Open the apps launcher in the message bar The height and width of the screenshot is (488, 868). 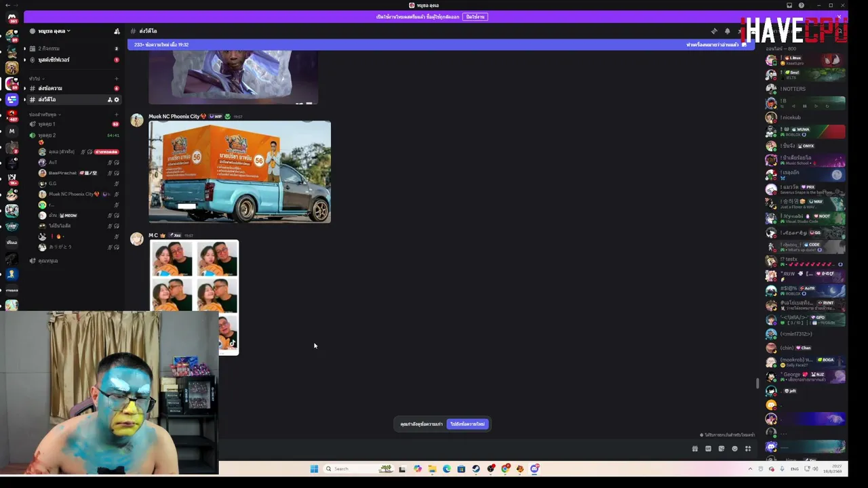click(748, 449)
